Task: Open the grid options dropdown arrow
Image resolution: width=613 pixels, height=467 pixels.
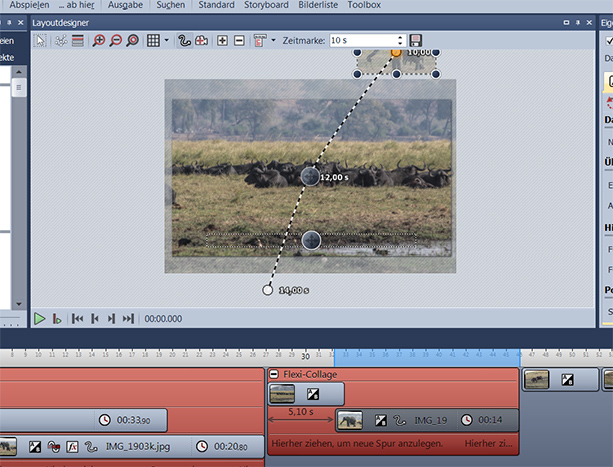Action: click(166, 41)
